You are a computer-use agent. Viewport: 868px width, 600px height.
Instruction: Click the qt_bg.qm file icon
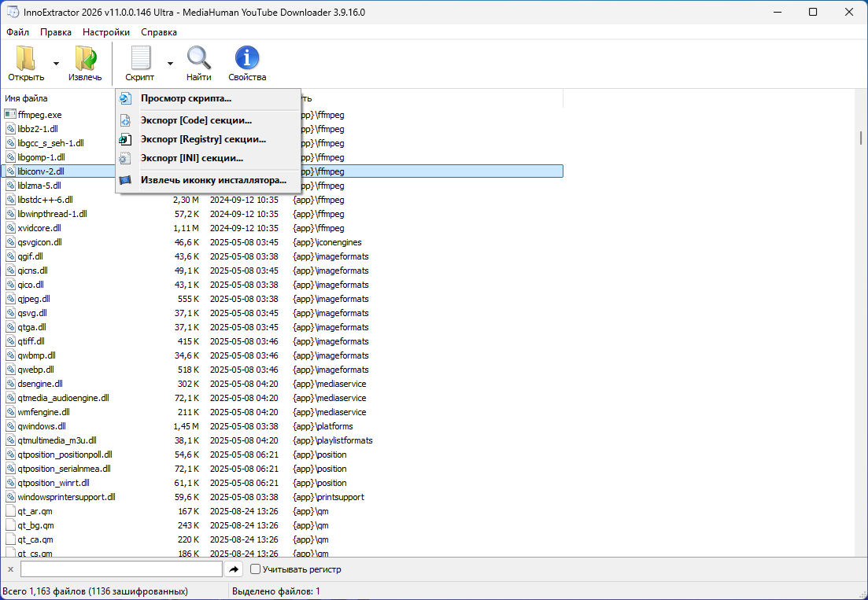pos(10,525)
